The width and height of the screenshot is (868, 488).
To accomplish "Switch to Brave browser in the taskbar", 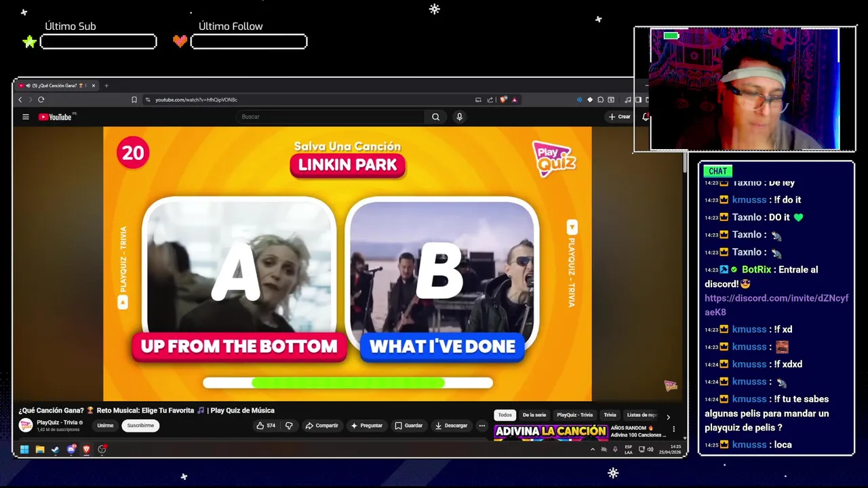I will click(x=87, y=449).
